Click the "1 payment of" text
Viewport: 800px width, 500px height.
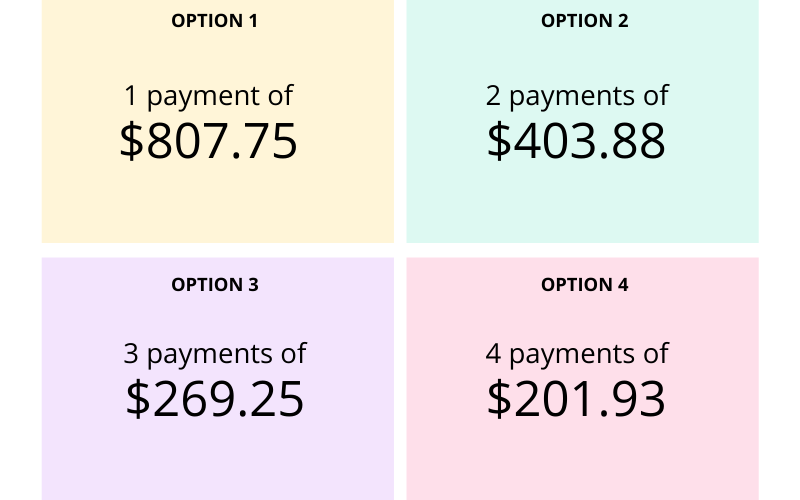pos(208,96)
